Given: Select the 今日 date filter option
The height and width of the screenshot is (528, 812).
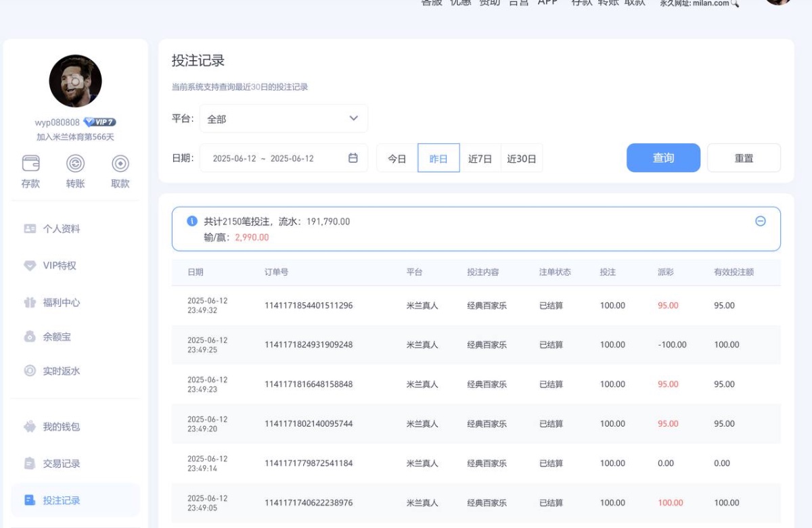Looking at the screenshot, I should tap(396, 158).
